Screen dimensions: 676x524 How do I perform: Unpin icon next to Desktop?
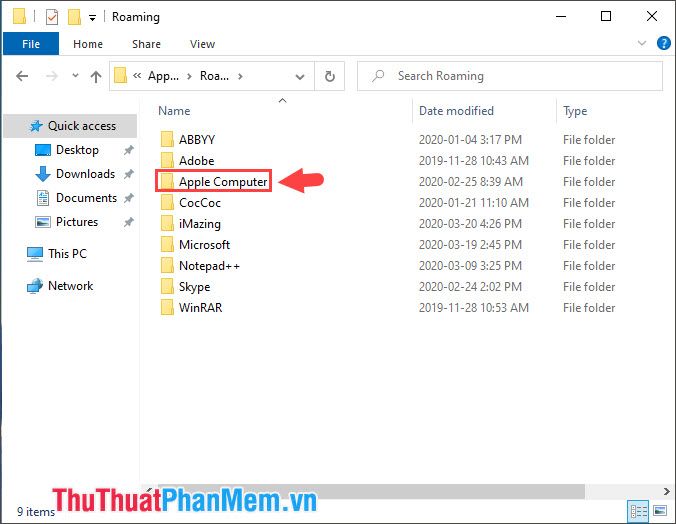click(x=128, y=150)
